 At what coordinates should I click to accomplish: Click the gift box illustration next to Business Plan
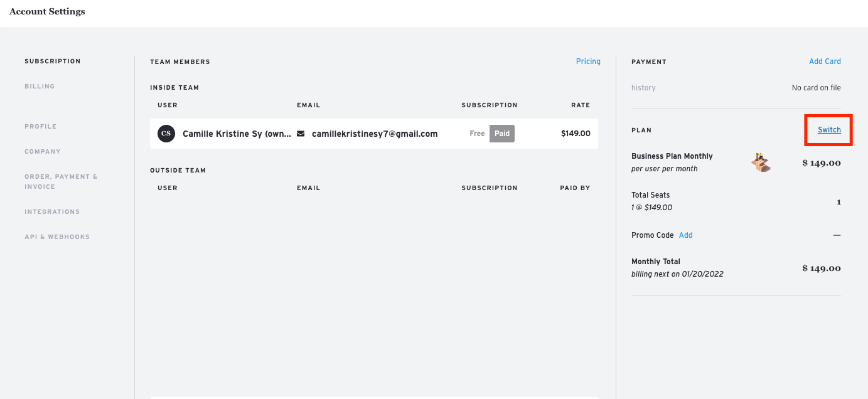[759, 162]
